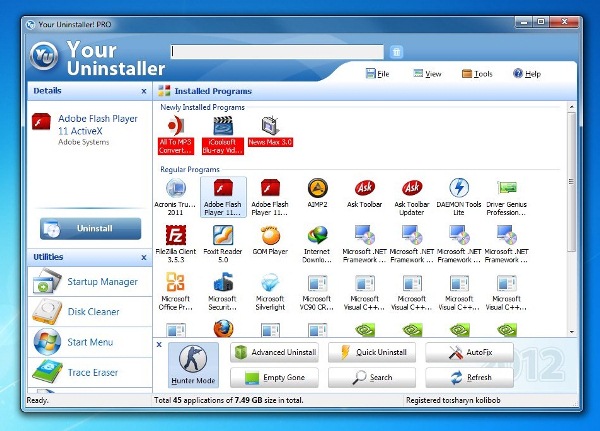Image resolution: width=600 pixels, height=431 pixels.
Task: Click the program list vertical scrollbar
Action: [572, 220]
